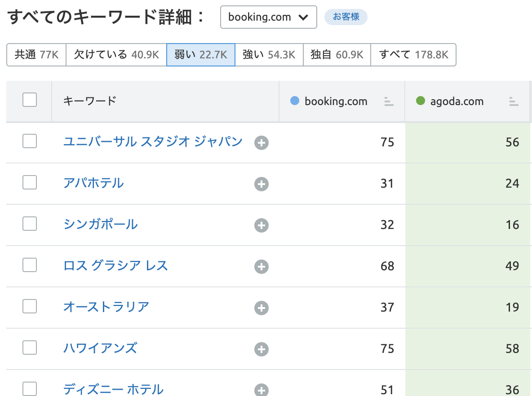
Task: Open keyword link オーストラリア
Action: click(x=106, y=307)
